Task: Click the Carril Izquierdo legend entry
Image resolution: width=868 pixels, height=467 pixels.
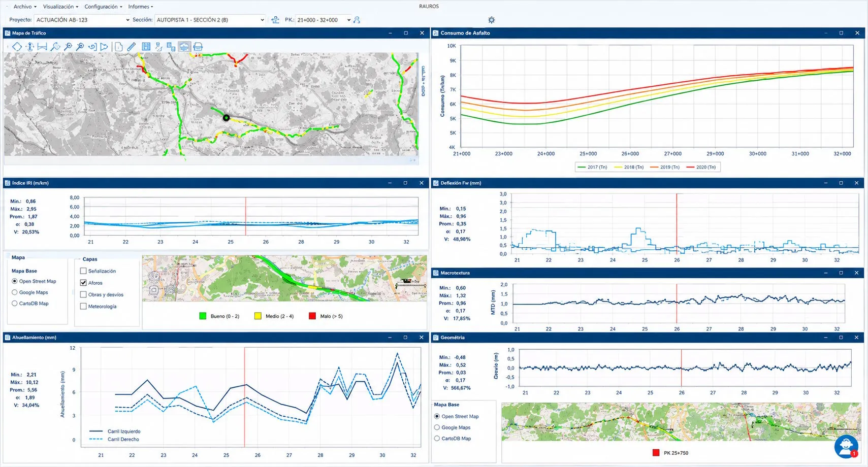Action: click(115, 431)
